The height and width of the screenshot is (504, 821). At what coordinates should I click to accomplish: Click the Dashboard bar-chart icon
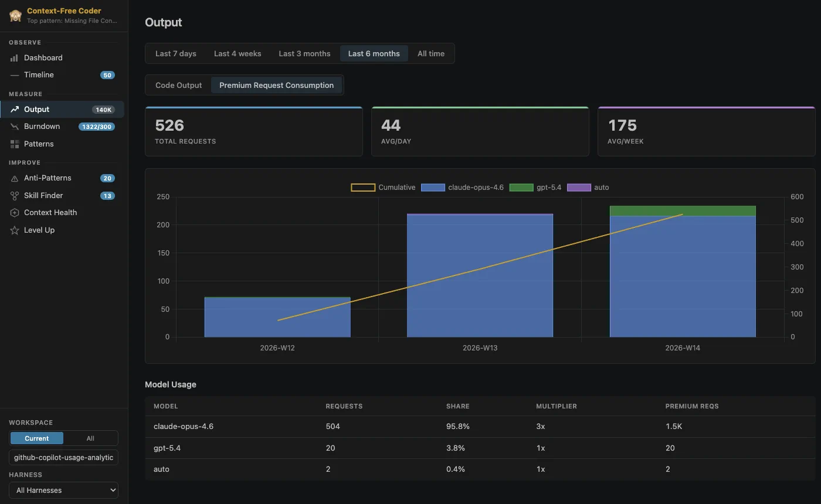[15, 58]
